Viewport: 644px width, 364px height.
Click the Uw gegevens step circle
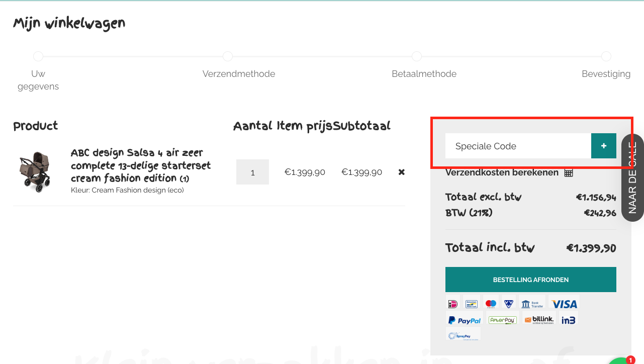pos(38,56)
